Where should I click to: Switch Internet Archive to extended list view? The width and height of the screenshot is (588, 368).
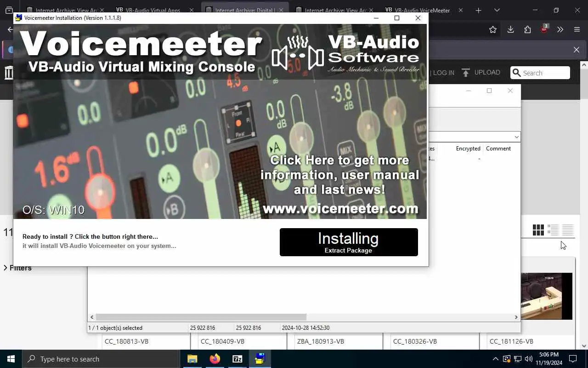[553, 230]
